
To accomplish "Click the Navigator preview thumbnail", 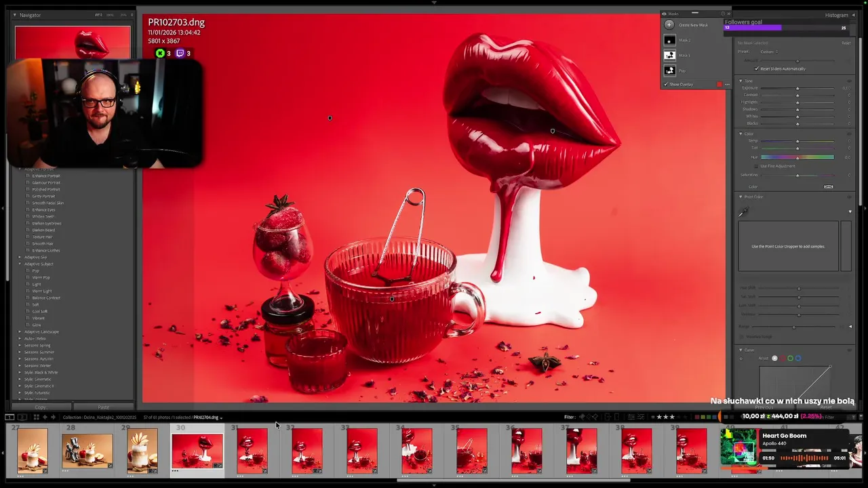I will [x=73, y=43].
